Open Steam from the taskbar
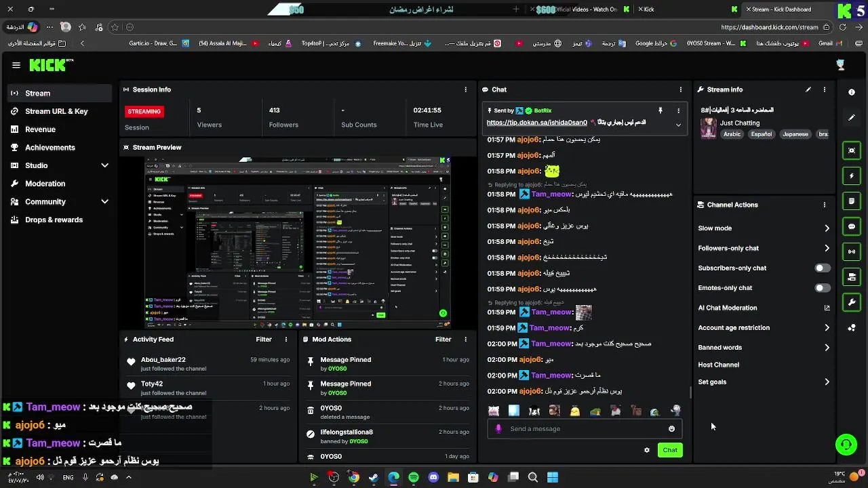This screenshot has width=868, height=488. point(374,477)
